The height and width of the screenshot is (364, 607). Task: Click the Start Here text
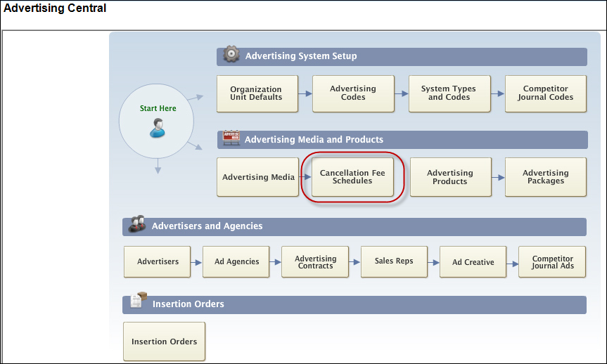coord(158,109)
